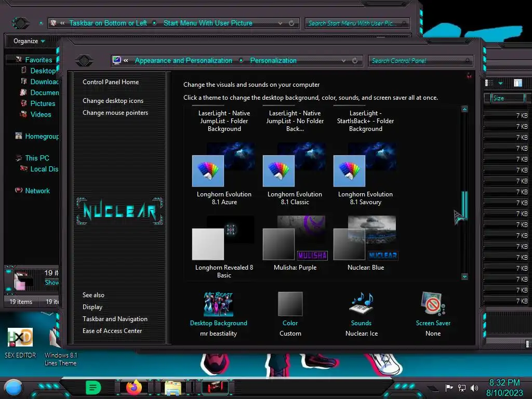Open Action Center flag tray icon

pos(449,388)
